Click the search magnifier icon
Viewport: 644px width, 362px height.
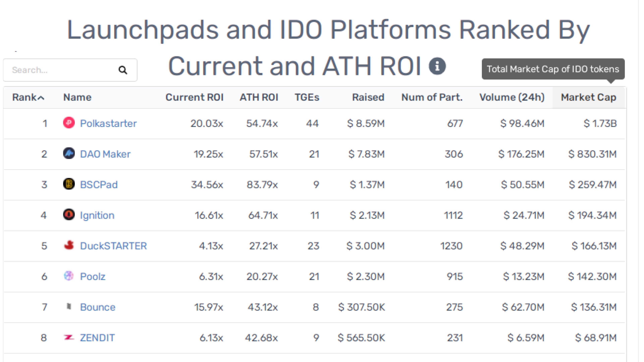coord(122,70)
